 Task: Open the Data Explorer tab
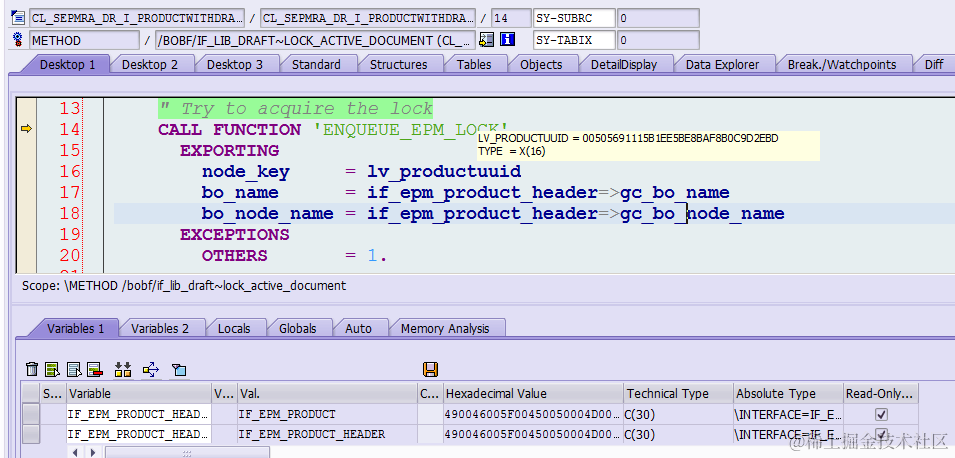[x=722, y=64]
